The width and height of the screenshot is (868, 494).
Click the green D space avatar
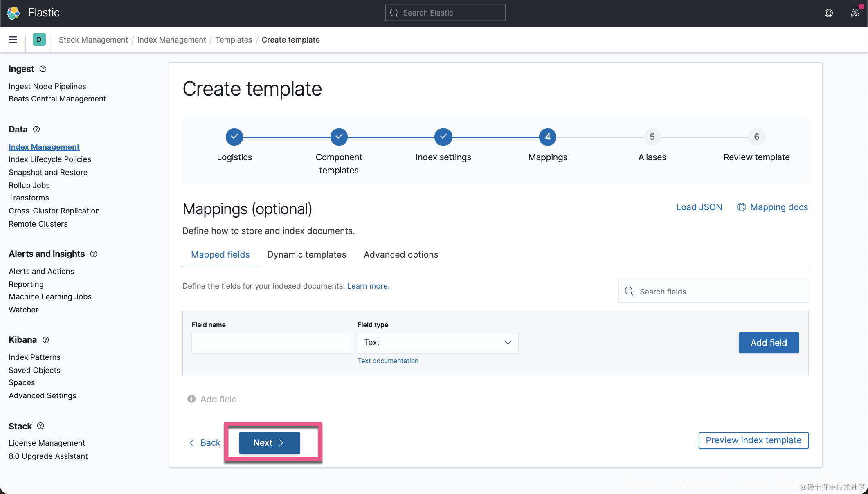point(39,40)
